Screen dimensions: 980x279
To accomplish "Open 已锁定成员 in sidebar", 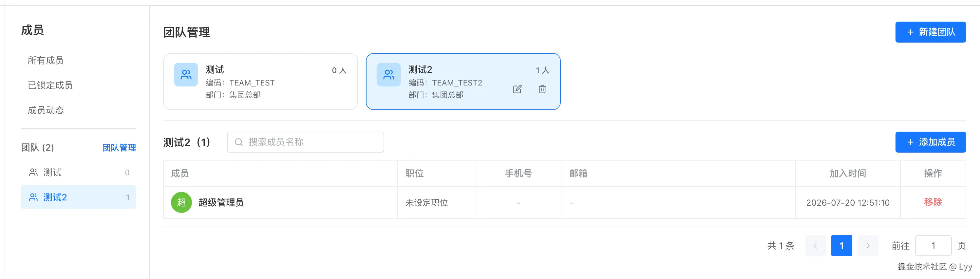I will click(50, 85).
